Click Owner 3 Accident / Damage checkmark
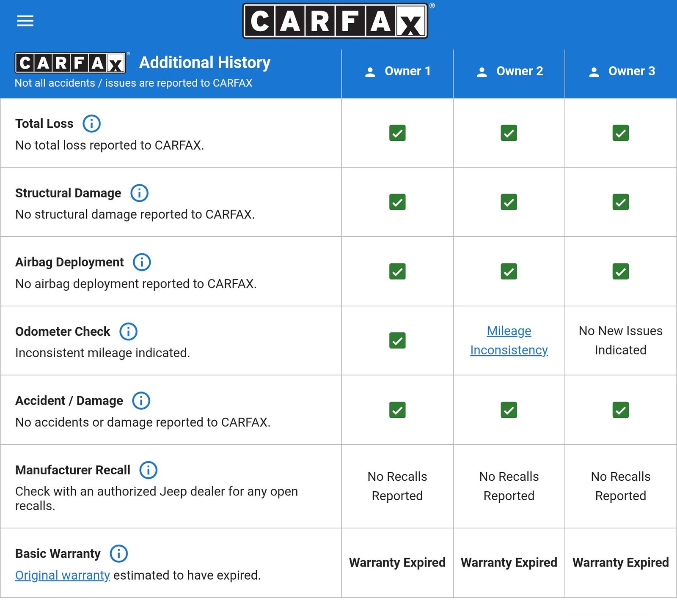 point(620,410)
